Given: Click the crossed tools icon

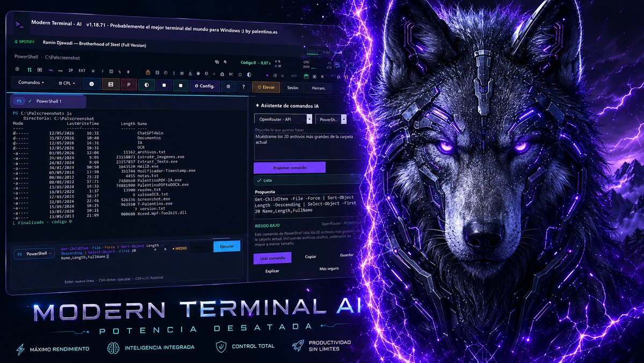Looking at the screenshot, I should (322, 76).
